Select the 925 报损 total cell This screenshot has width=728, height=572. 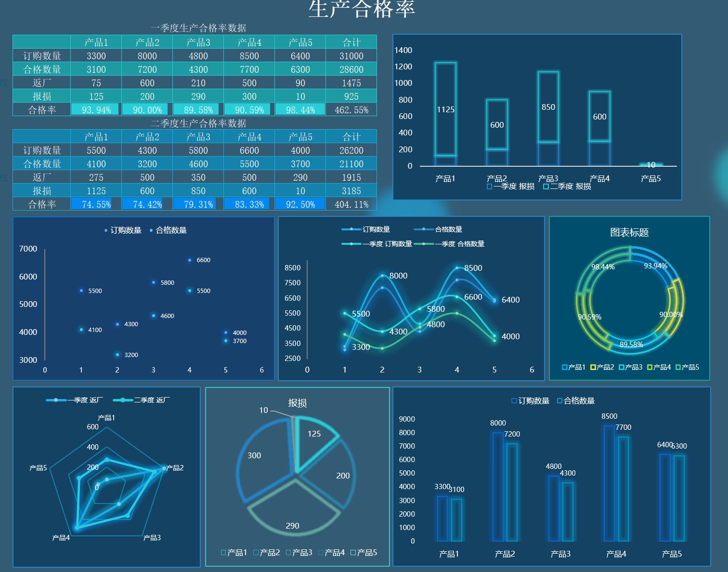click(x=351, y=96)
